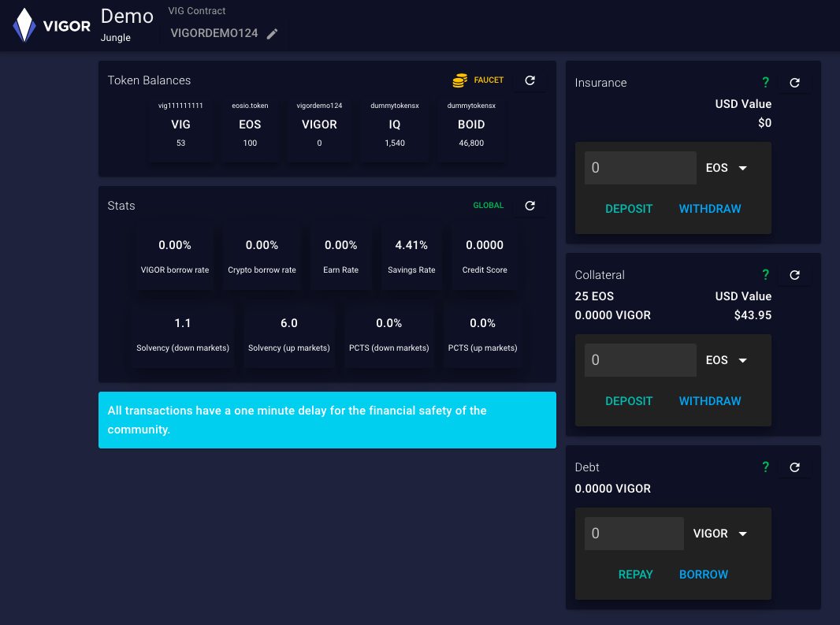Viewport: 840px width, 625px height.
Task: Refresh the Collateral panel
Action: click(x=794, y=275)
